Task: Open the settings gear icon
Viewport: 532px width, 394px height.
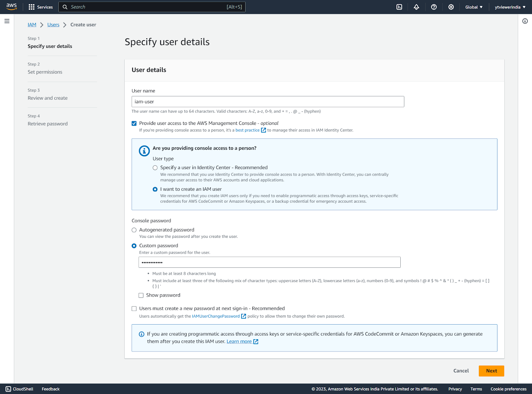Action: click(x=451, y=7)
